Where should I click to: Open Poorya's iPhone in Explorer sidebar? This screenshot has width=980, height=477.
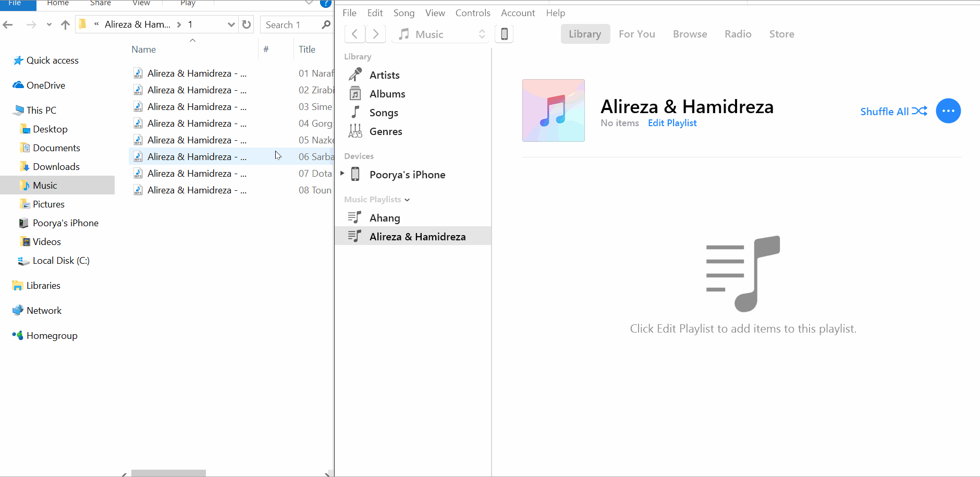coord(65,223)
